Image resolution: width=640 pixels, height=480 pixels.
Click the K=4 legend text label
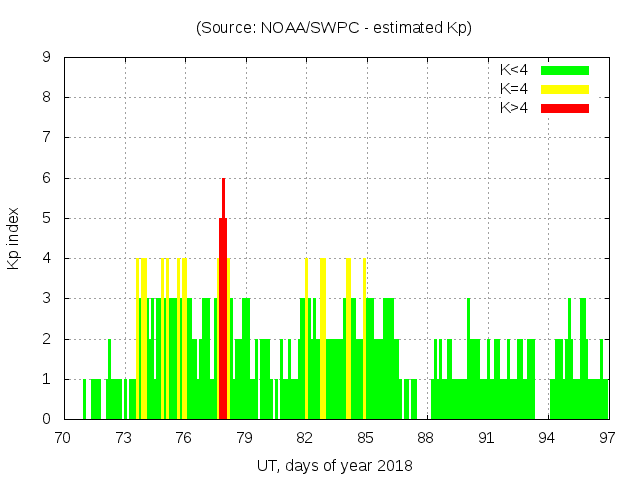514,89
